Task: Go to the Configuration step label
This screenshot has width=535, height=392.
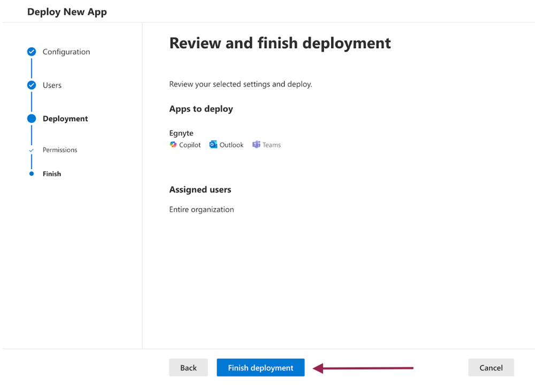Action: click(x=66, y=52)
